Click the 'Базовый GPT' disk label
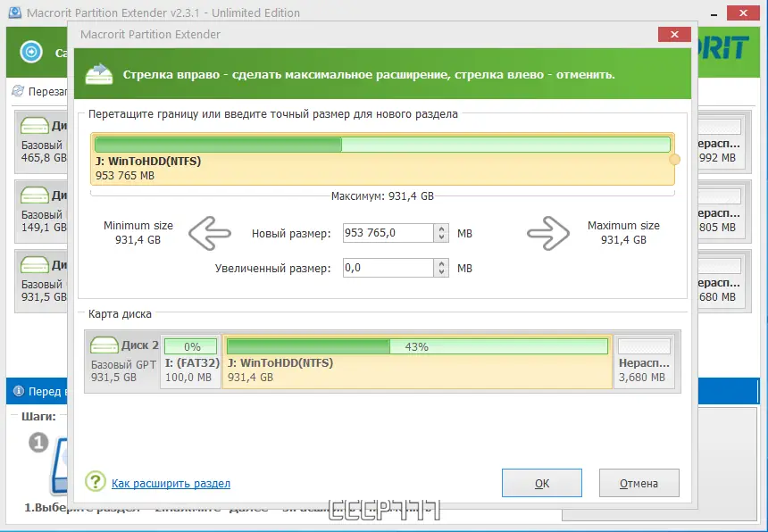The height and width of the screenshot is (532, 768). (123, 364)
